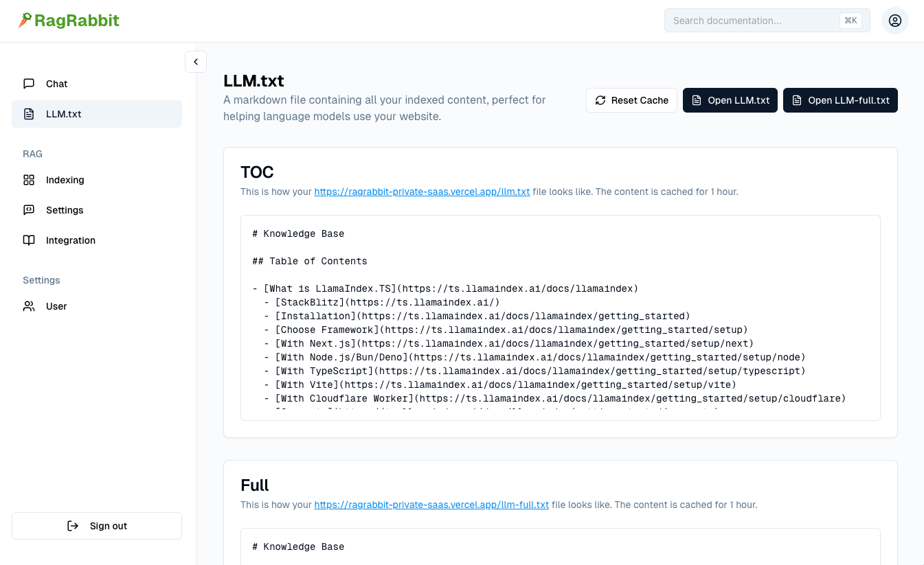Click the RagRabbit brand name

pos(77,21)
